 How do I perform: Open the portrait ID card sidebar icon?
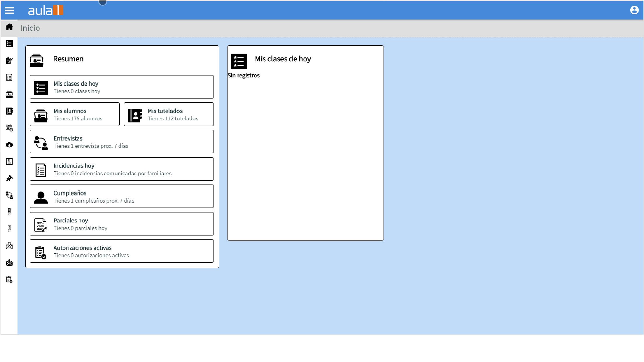[9, 161]
